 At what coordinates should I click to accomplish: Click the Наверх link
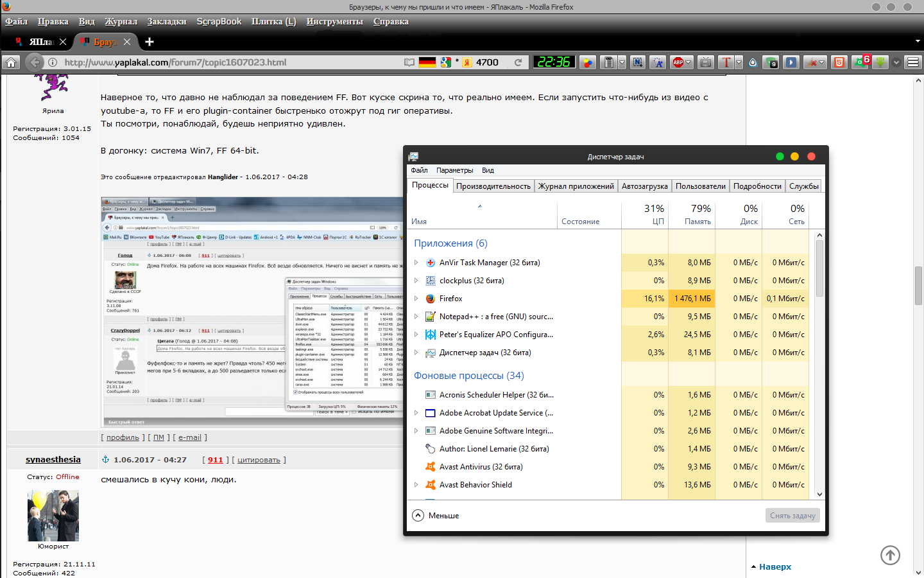click(775, 566)
